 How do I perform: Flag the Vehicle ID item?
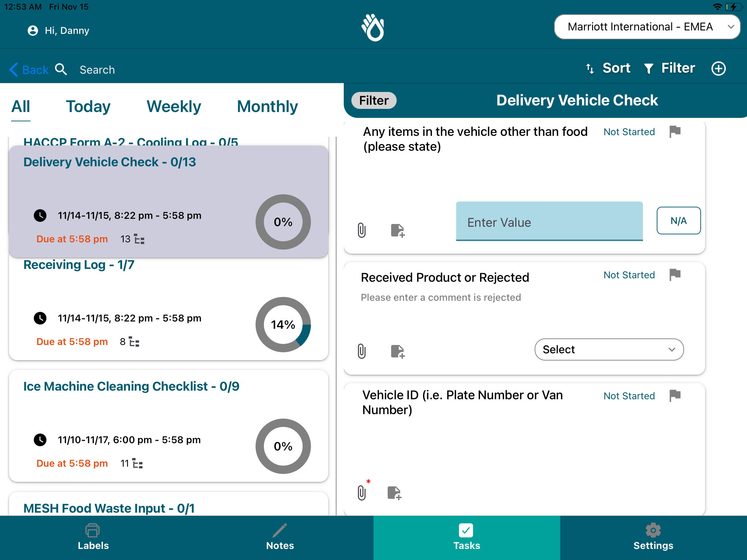click(675, 395)
